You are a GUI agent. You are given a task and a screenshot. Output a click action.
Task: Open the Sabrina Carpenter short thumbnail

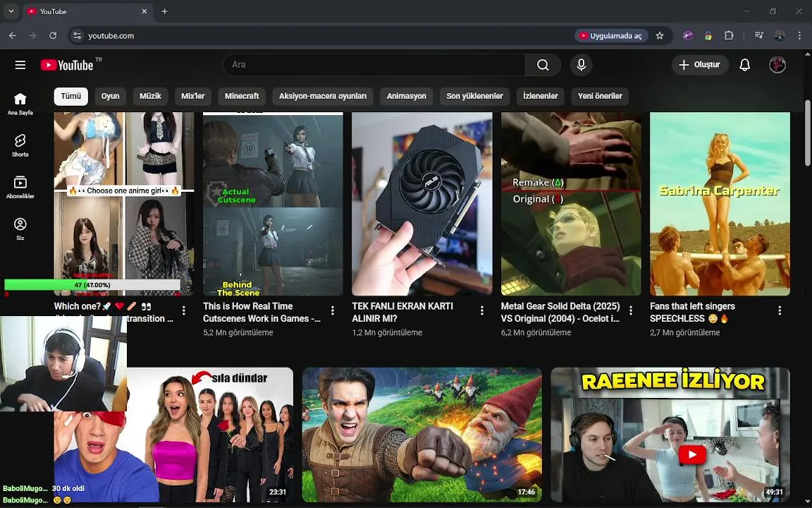[x=720, y=204]
